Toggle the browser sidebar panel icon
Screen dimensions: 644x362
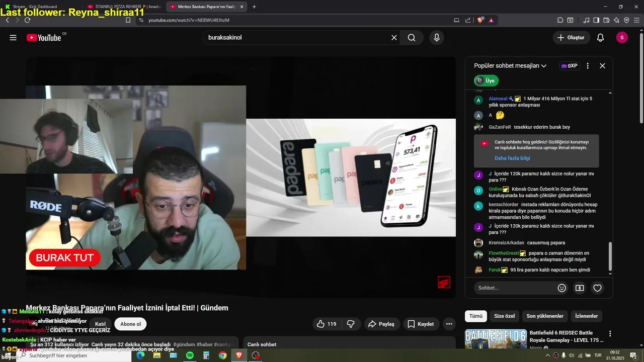point(596,20)
